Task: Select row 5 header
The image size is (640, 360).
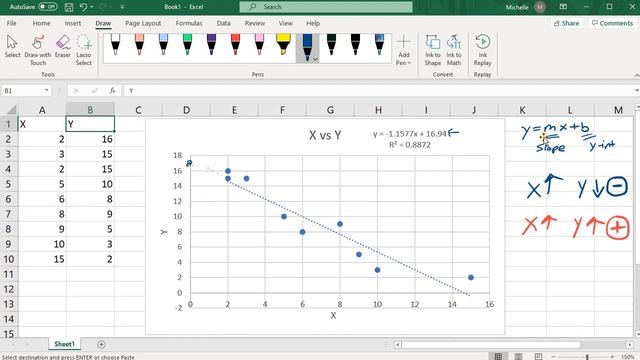Action: pos(9,184)
